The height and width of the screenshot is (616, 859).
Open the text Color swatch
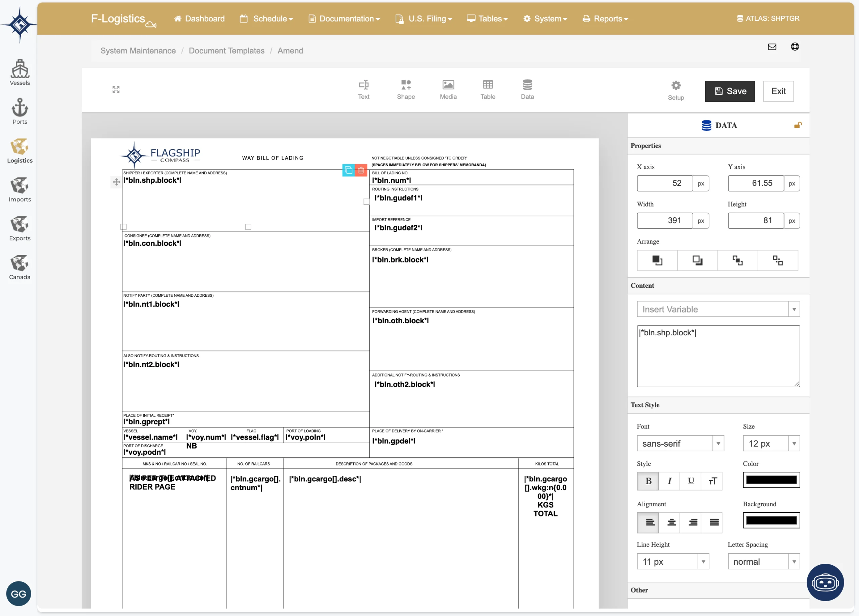[771, 480]
